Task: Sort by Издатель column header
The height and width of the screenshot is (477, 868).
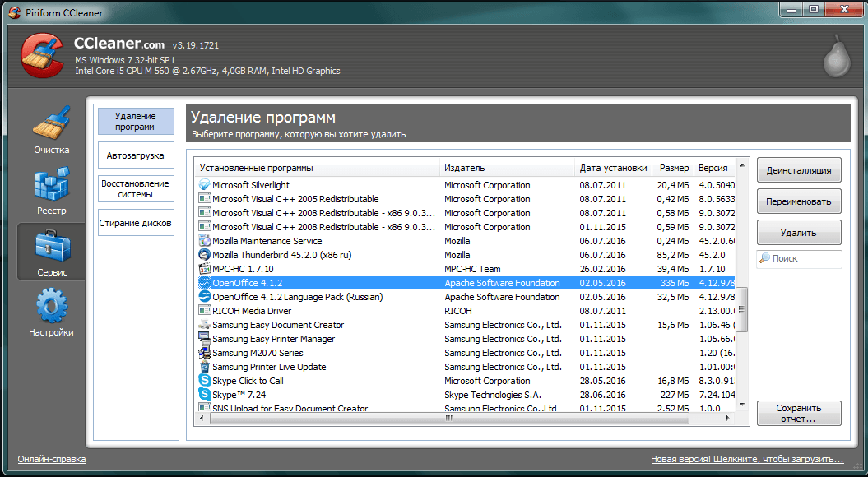Action: pos(506,168)
